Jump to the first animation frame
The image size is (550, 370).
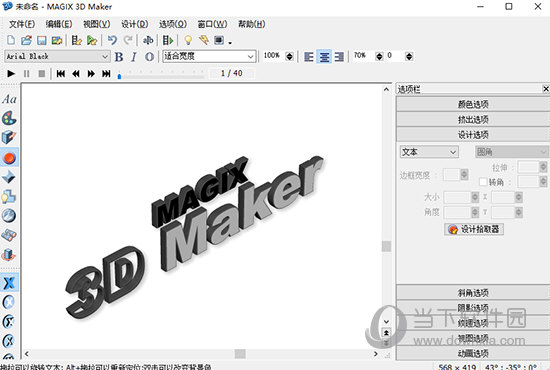click(x=61, y=74)
